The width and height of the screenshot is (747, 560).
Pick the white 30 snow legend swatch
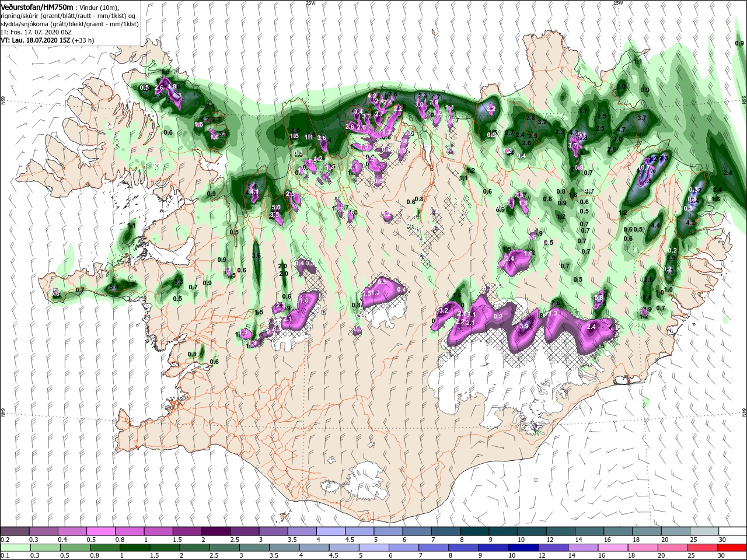(732, 531)
